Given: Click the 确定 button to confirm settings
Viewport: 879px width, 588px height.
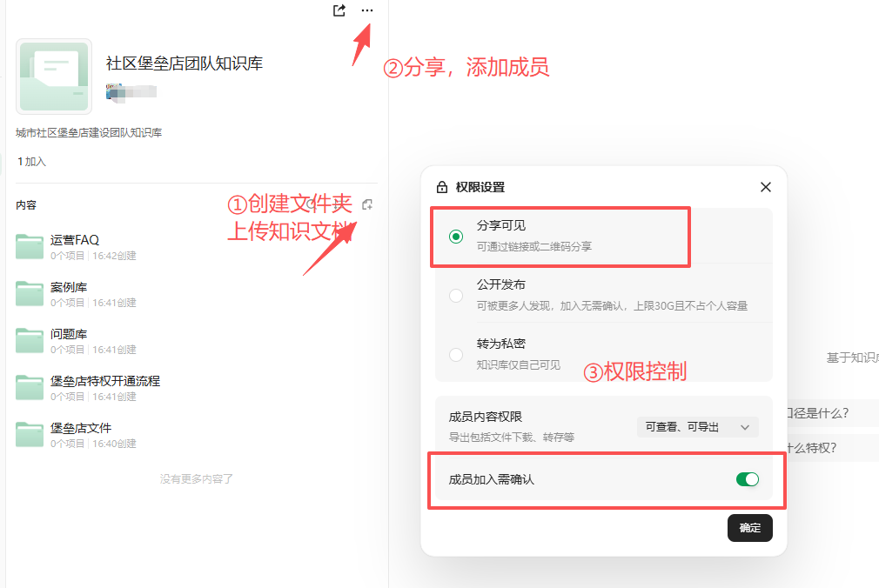Looking at the screenshot, I should click(749, 528).
